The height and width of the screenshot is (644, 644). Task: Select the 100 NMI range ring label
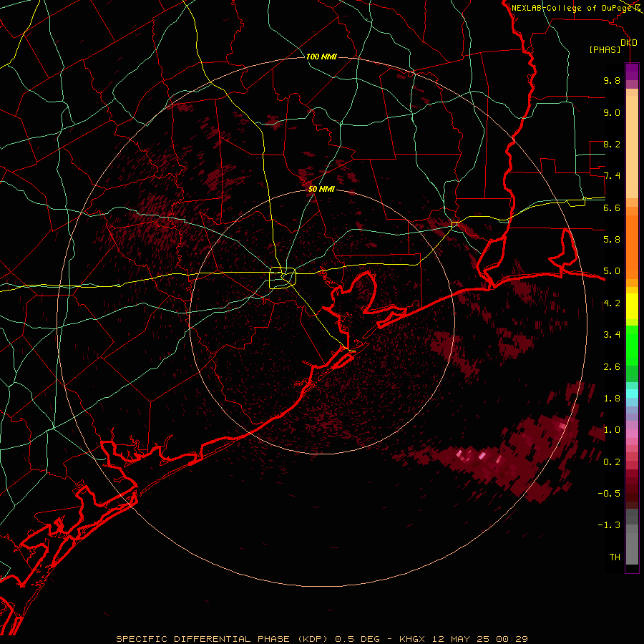[321, 57]
